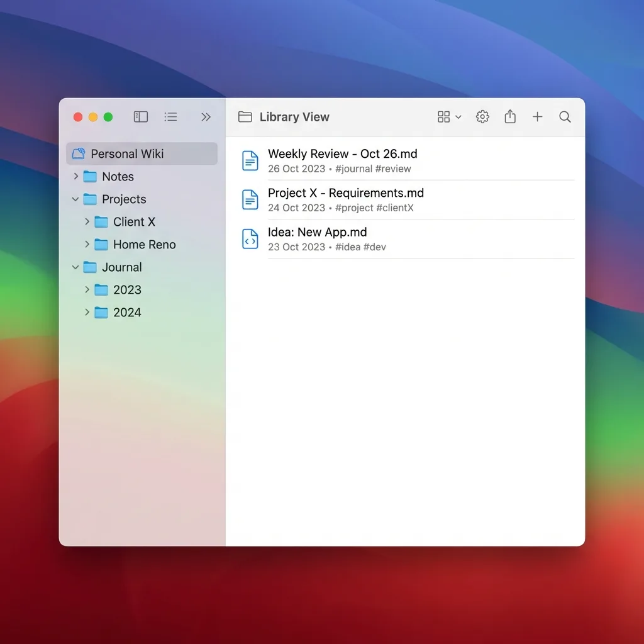The image size is (644, 644).
Task: Collapse the Projects folder chevron
Action: (x=75, y=199)
